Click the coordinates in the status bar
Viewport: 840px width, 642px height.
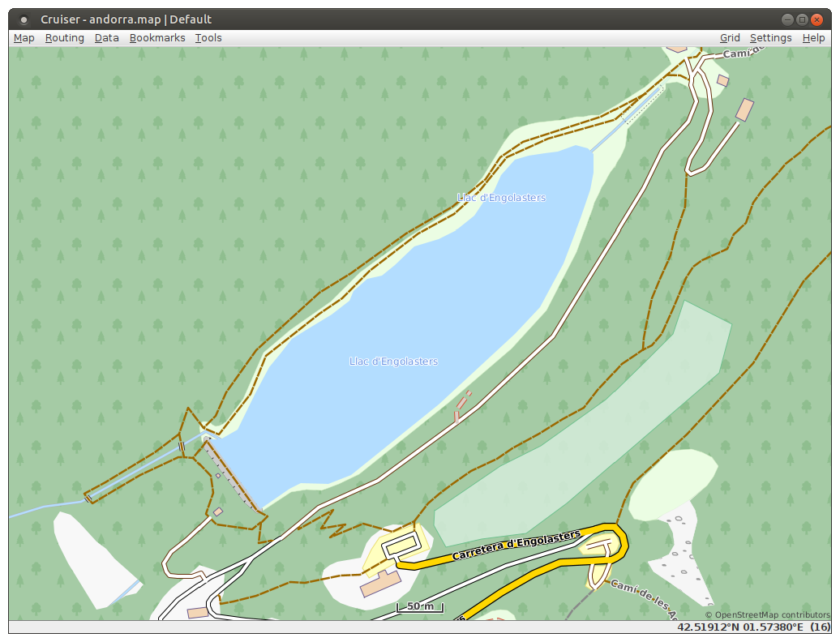[740, 627]
